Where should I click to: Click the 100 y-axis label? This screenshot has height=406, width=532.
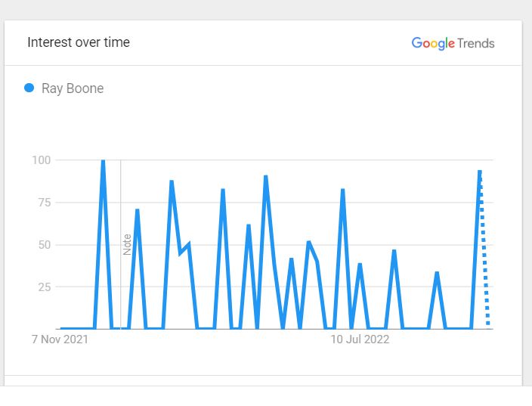pyautogui.click(x=41, y=160)
